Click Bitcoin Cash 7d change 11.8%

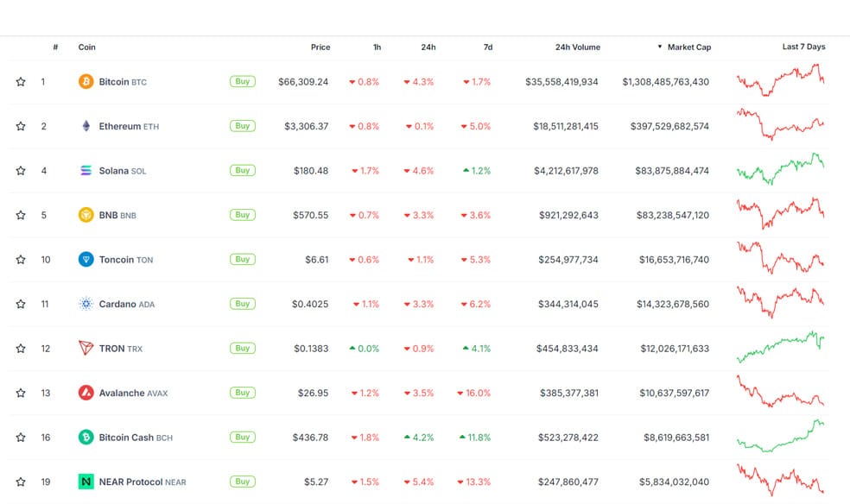[475, 437]
